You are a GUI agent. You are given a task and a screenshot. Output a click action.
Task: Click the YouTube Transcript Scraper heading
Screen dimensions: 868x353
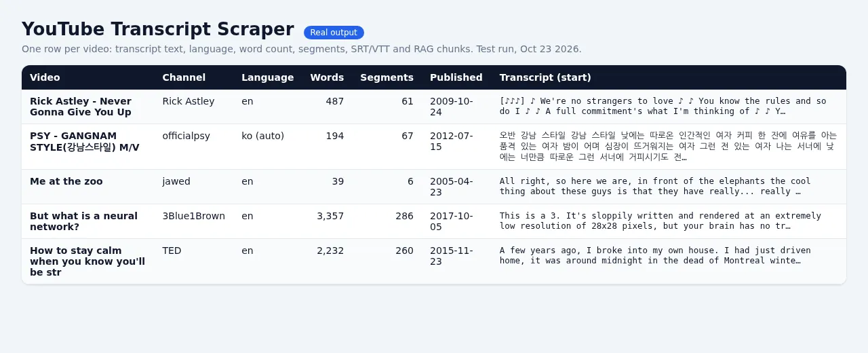157,29
